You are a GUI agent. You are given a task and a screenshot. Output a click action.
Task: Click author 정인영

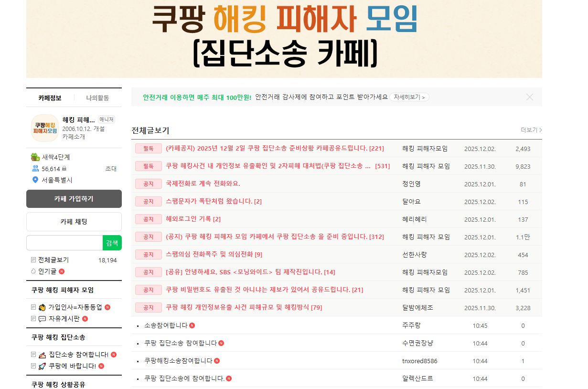pyautogui.click(x=411, y=184)
